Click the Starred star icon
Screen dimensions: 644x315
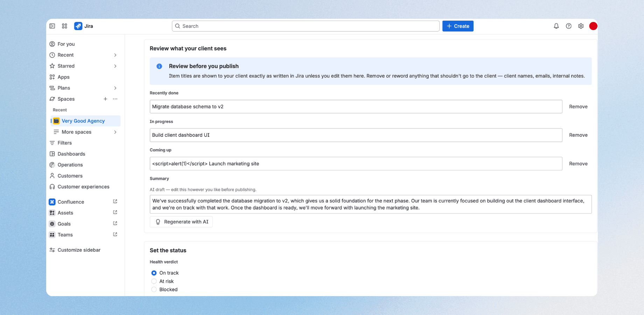52,66
